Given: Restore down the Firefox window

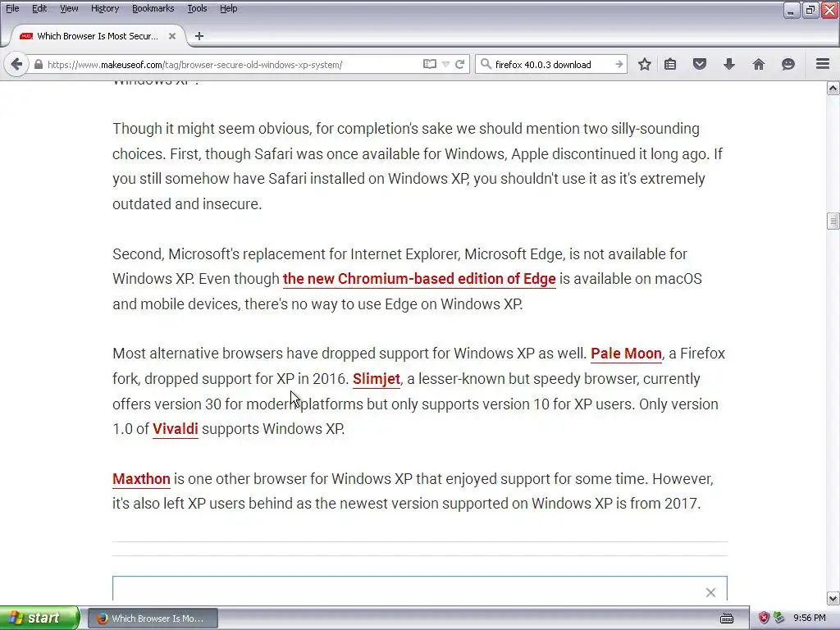Looking at the screenshot, I should tap(810, 10).
